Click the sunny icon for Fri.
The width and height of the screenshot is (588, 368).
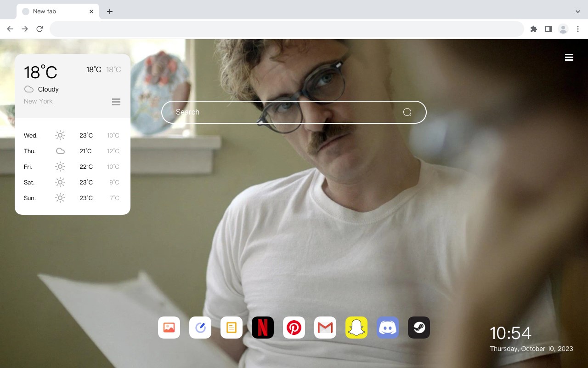coord(60,167)
